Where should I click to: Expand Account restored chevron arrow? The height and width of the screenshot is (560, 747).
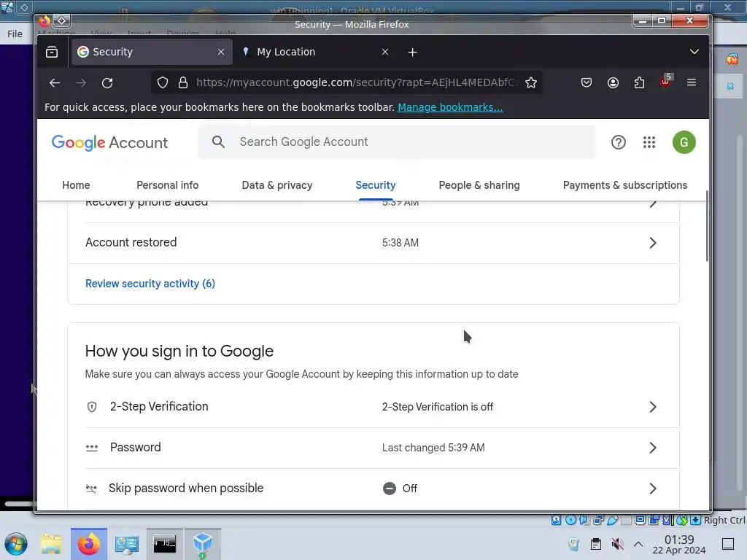[x=653, y=243]
